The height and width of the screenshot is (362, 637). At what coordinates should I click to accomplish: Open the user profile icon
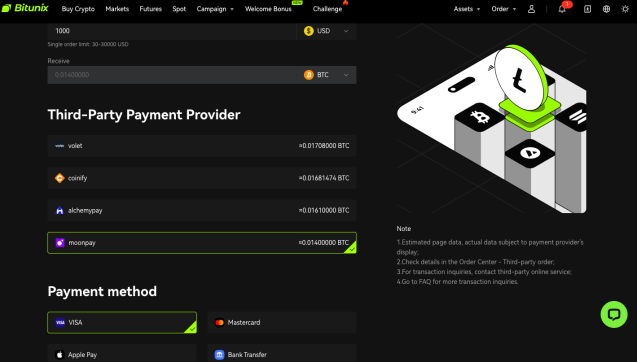[531, 9]
